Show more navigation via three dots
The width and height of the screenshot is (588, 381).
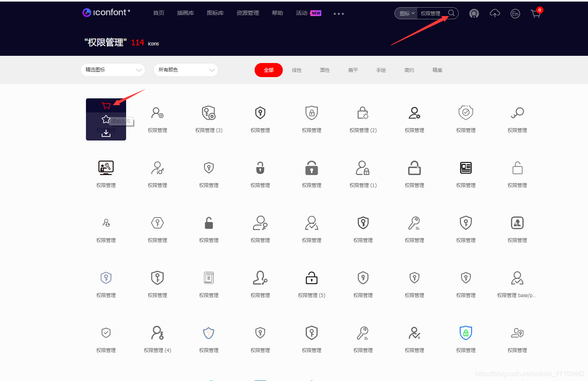pos(339,14)
